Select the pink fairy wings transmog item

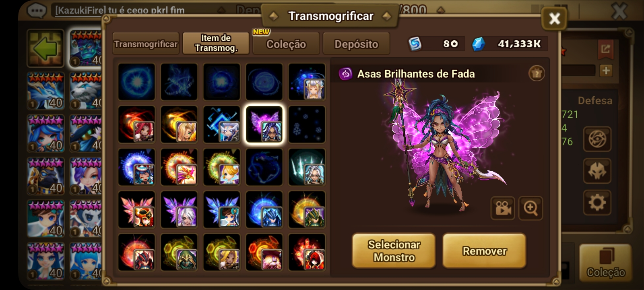(x=264, y=124)
